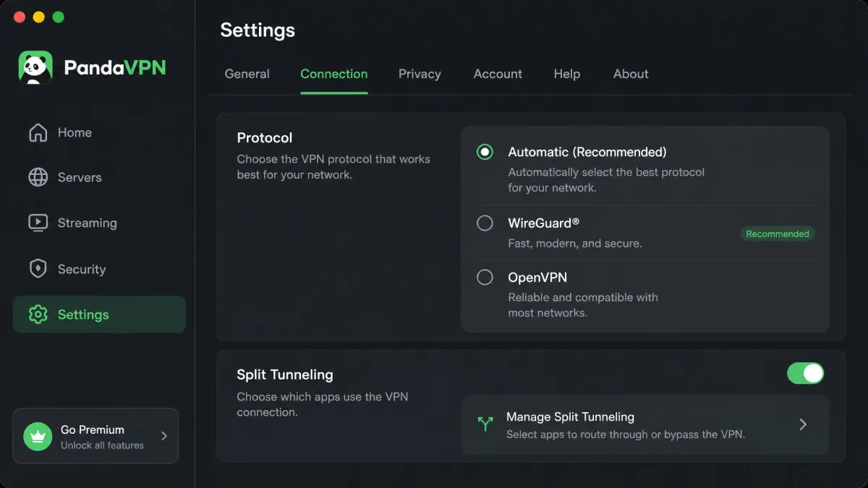Click the Home house icon in sidebar
This screenshot has width=868, height=488.
tap(38, 132)
